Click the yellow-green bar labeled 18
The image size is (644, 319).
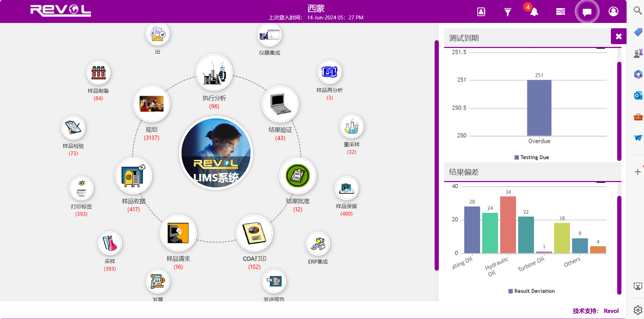pyautogui.click(x=562, y=238)
